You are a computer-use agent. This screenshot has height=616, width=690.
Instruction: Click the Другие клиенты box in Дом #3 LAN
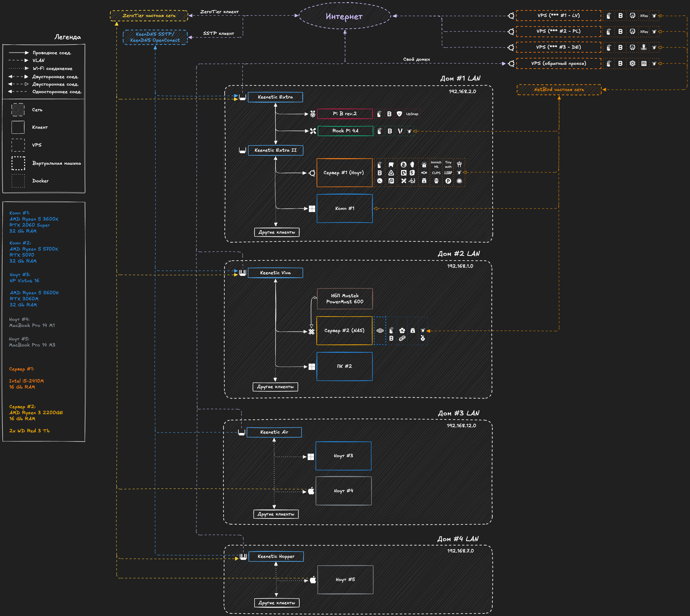276,514
